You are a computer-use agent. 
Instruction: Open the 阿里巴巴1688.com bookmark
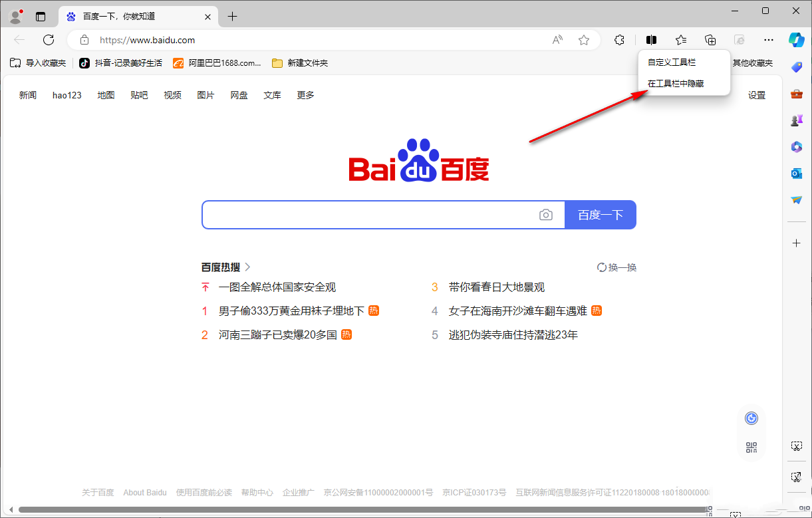217,63
